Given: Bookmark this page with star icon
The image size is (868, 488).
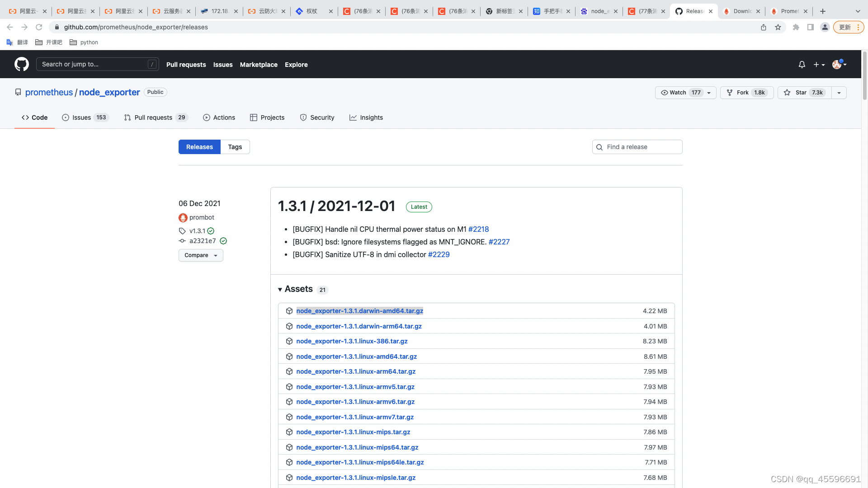Looking at the screenshot, I should [x=778, y=27].
